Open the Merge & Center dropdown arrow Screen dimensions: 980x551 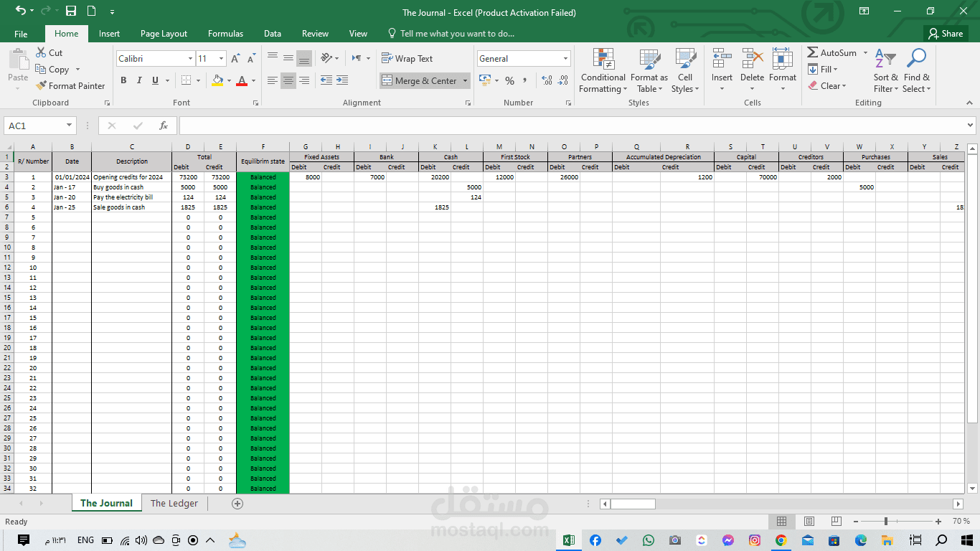[465, 80]
